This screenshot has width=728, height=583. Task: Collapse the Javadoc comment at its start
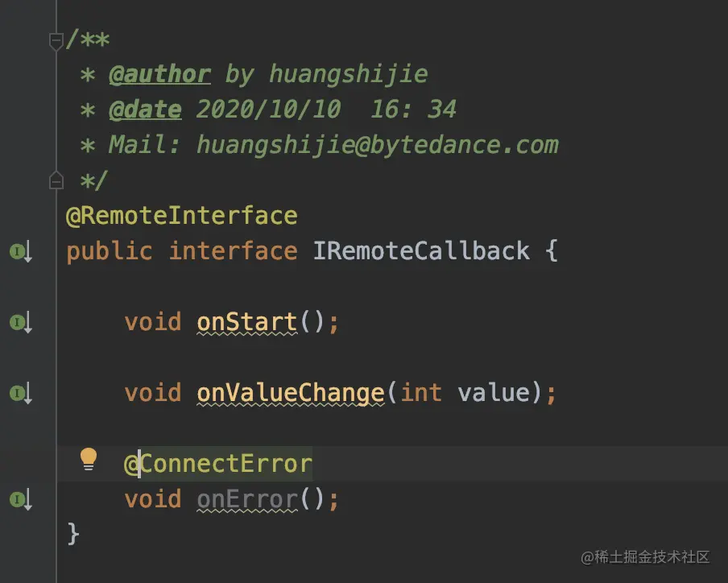(x=56, y=40)
